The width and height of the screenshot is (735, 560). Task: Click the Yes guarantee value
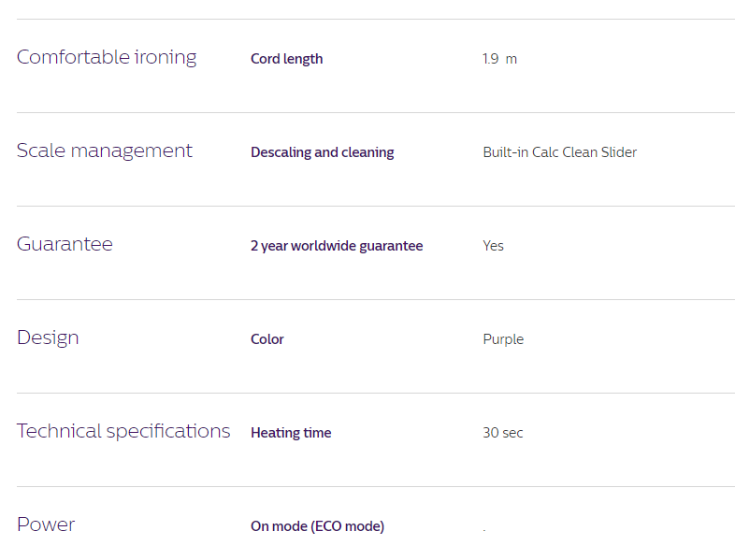click(493, 246)
